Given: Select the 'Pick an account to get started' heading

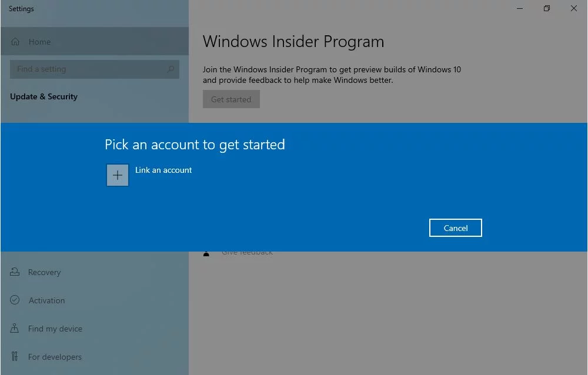Looking at the screenshot, I should (x=195, y=145).
